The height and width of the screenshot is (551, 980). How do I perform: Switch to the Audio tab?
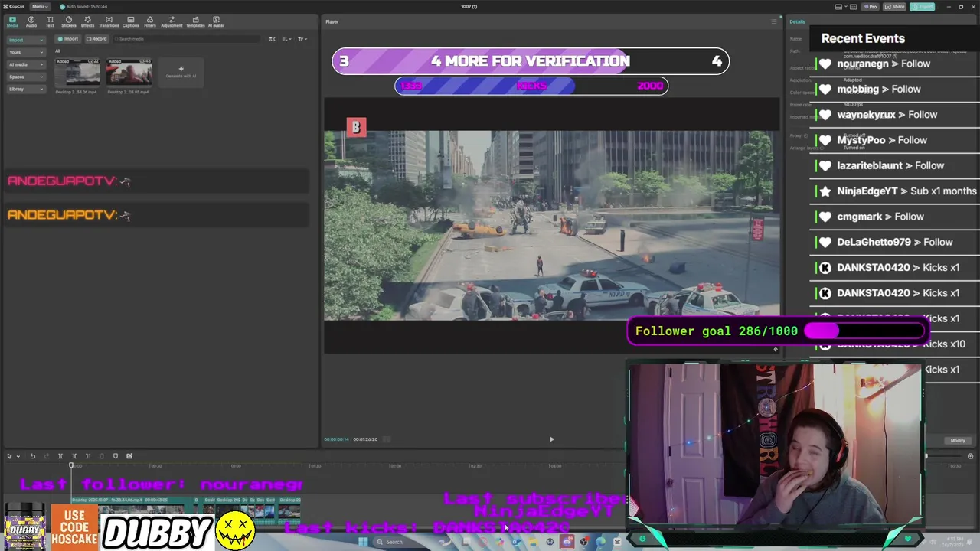(x=31, y=21)
